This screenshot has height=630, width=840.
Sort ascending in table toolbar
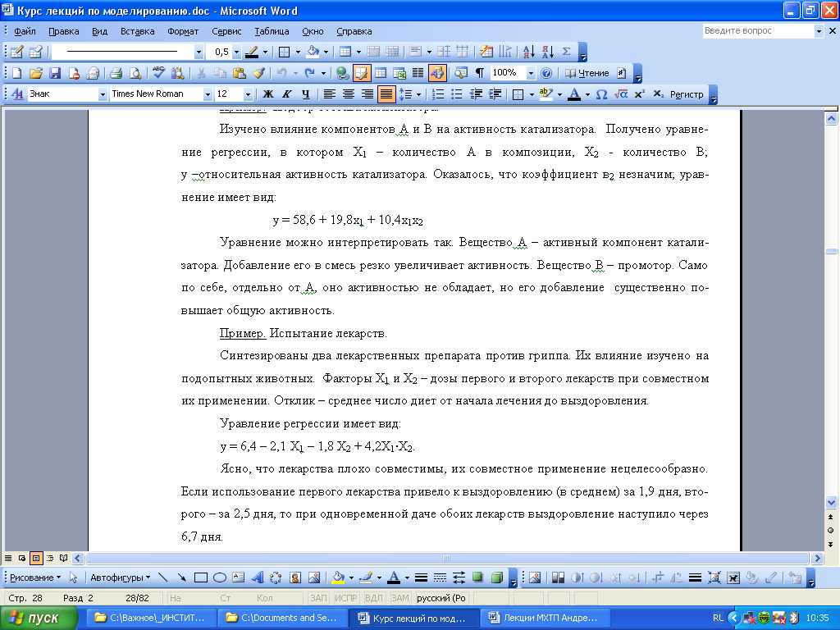pos(529,52)
